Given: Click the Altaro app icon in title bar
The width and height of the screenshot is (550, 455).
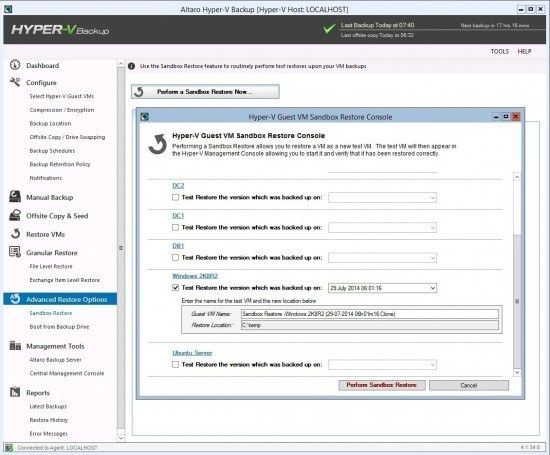Looking at the screenshot, I should point(8,9).
